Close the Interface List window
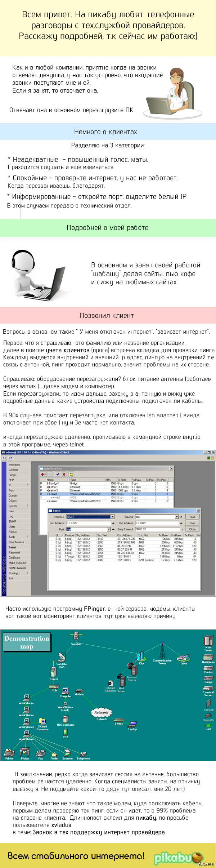Viewport: 216px width, 868px height. (x=171, y=468)
